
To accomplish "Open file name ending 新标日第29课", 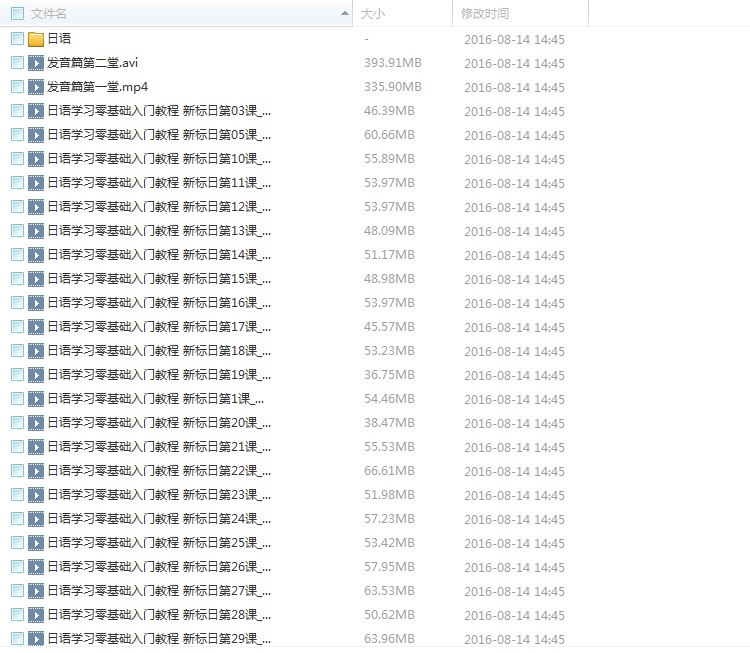I will pos(159,639).
